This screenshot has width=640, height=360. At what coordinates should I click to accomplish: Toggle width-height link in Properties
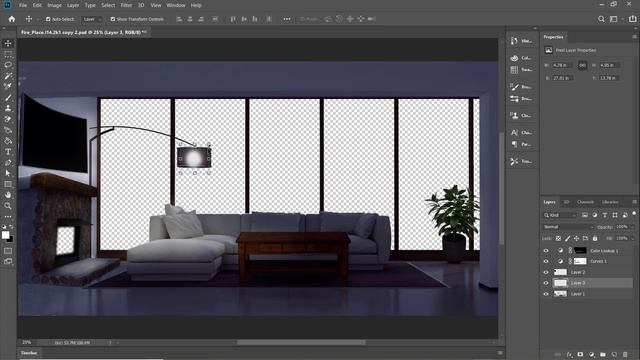click(x=582, y=65)
